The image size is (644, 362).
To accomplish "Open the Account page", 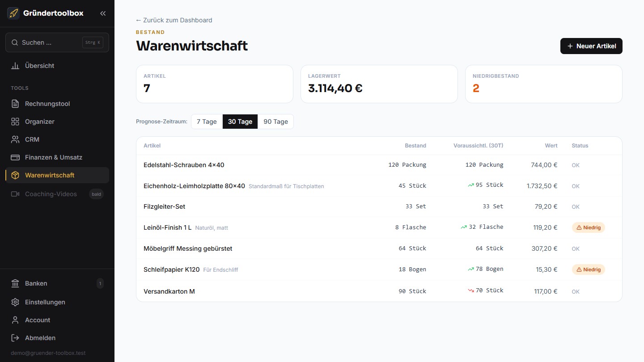I will [57, 320].
